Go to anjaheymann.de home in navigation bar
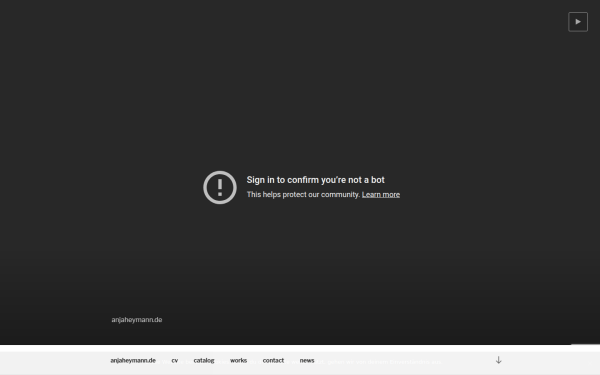600x375 pixels. [133, 360]
